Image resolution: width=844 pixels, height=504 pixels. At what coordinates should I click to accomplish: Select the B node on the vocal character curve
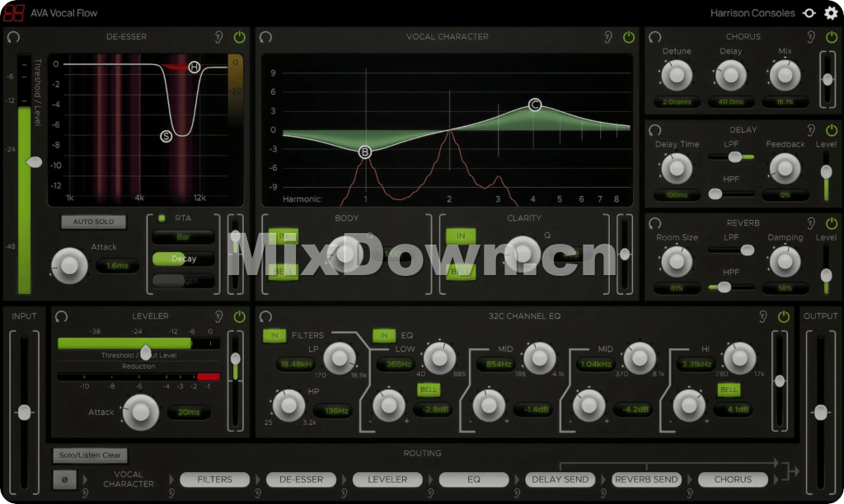365,152
